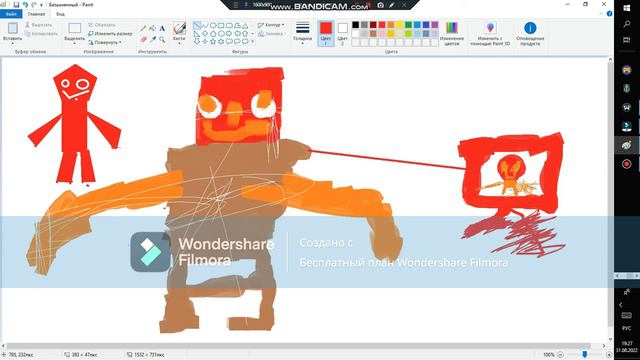The image size is (640, 360).
Task: Save the drawing from quick access toolbar
Action: 16,4
